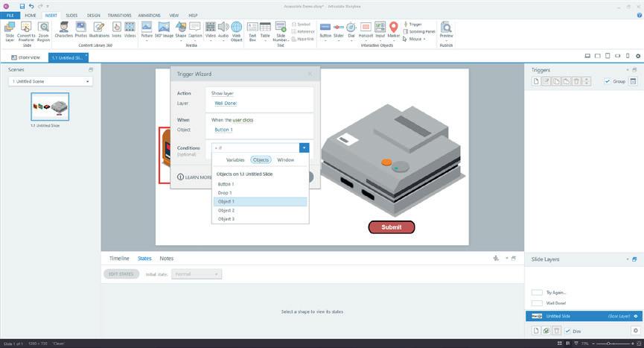Insert a Slide Number
Viewport: 644px width, 348px height.
pos(281,31)
